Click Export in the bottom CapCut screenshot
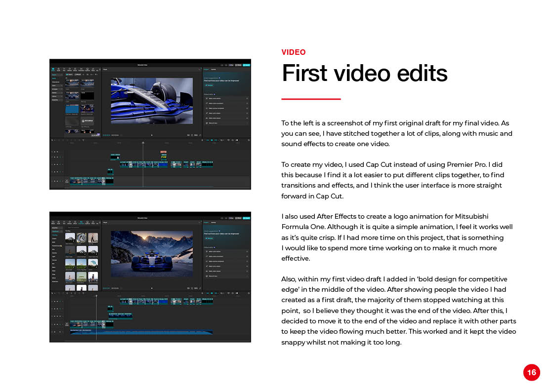 pyautogui.click(x=246, y=218)
